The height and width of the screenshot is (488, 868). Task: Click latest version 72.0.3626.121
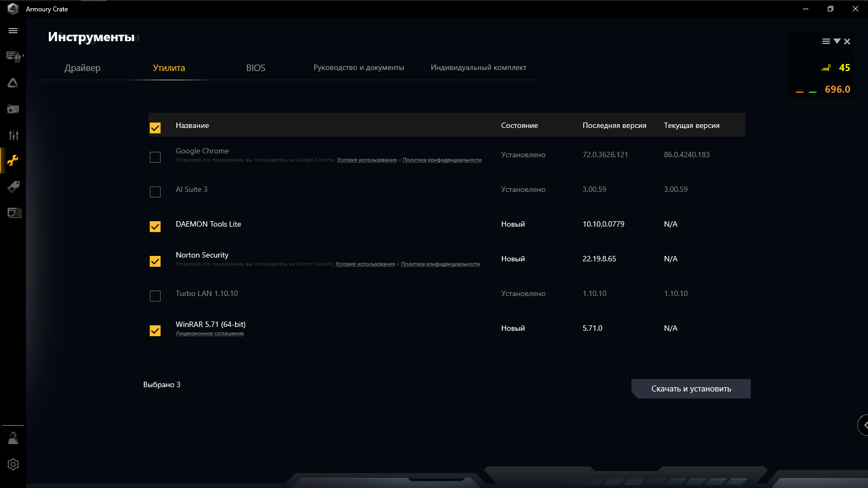pyautogui.click(x=605, y=155)
